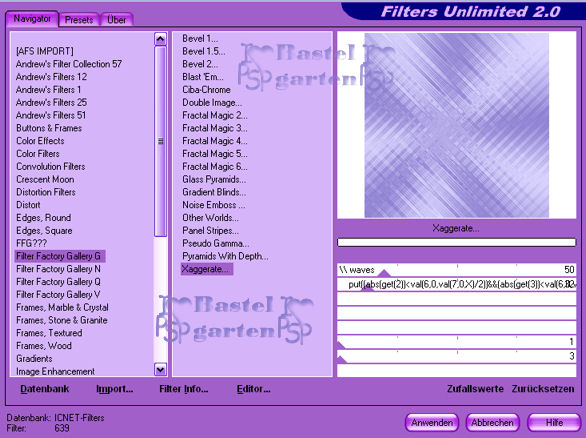Choose the Other Worlds... filter
Viewport: 586px width, 438px height.
(x=210, y=218)
